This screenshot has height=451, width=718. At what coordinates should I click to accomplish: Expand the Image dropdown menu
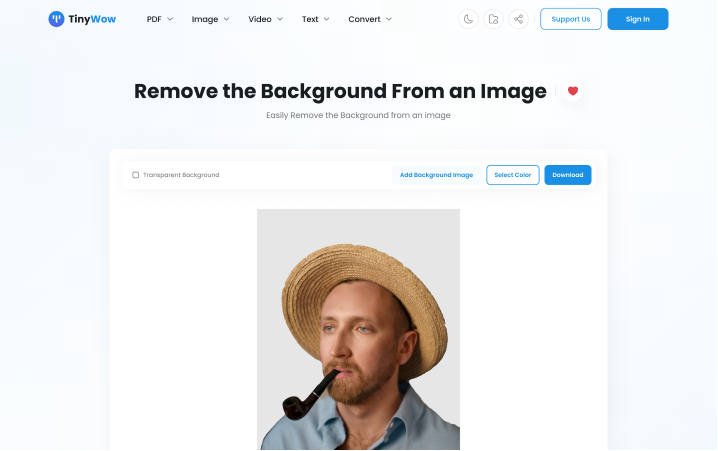210,19
